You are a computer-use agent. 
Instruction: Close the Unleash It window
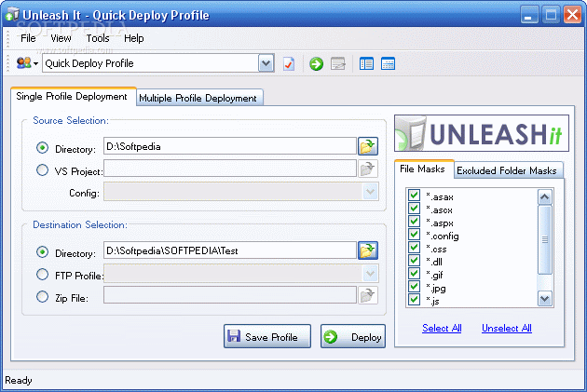[572, 15]
